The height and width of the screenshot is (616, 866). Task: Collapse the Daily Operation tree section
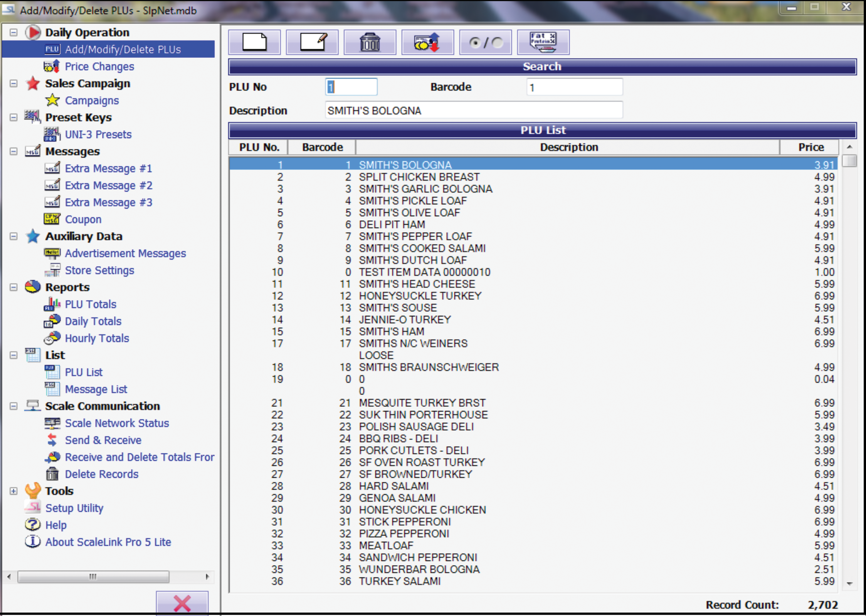[x=13, y=32]
